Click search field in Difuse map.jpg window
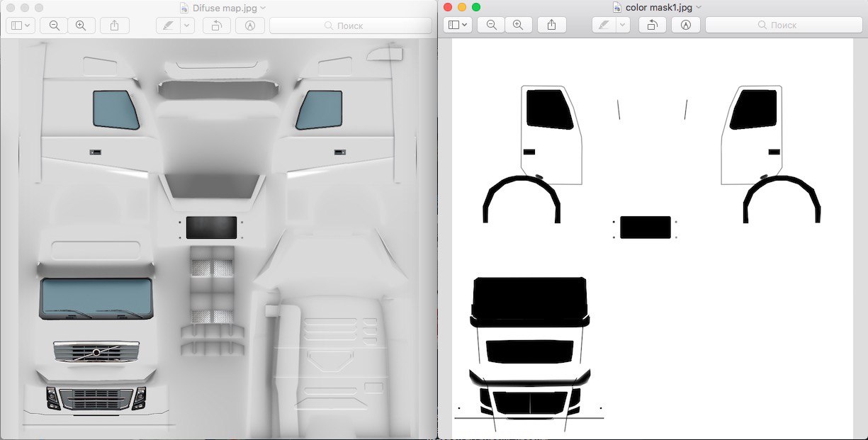Image resolution: width=868 pixels, height=440 pixels. (x=351, y=26)
